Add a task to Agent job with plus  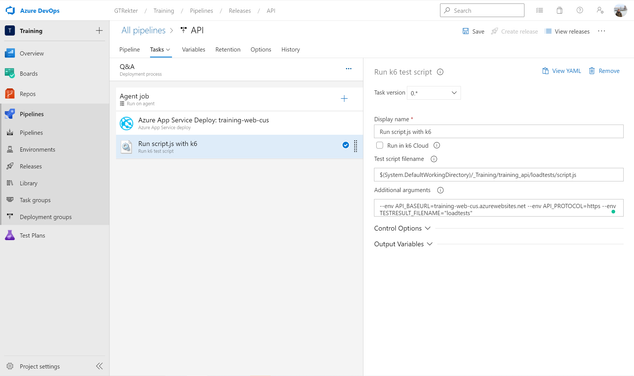pyautogui.click(x=344, y=98)
